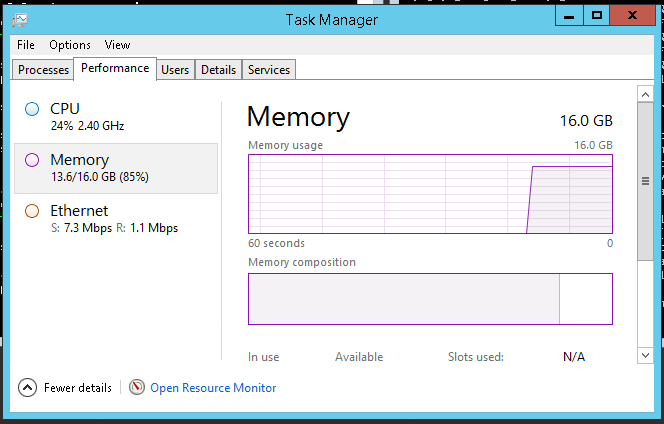Screen dimensions: 664x424
Task: Open the File menu
Action: [x=26, y=45]
